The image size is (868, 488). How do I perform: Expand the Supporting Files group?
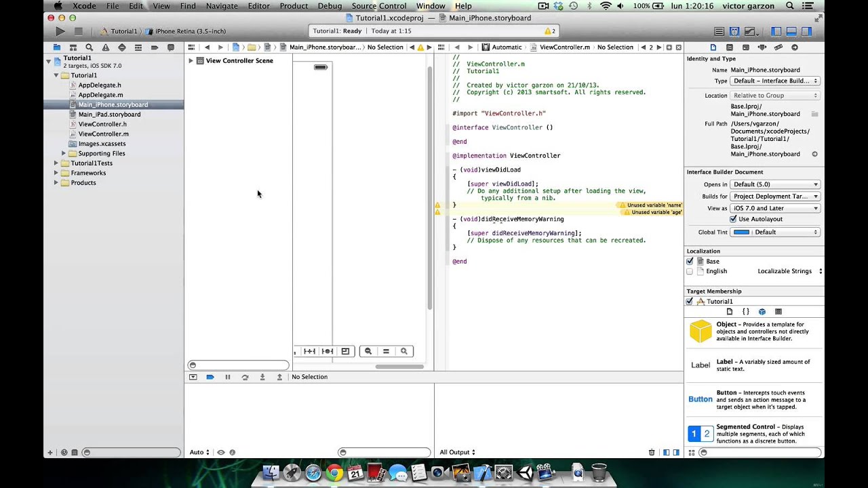point(64,153)
